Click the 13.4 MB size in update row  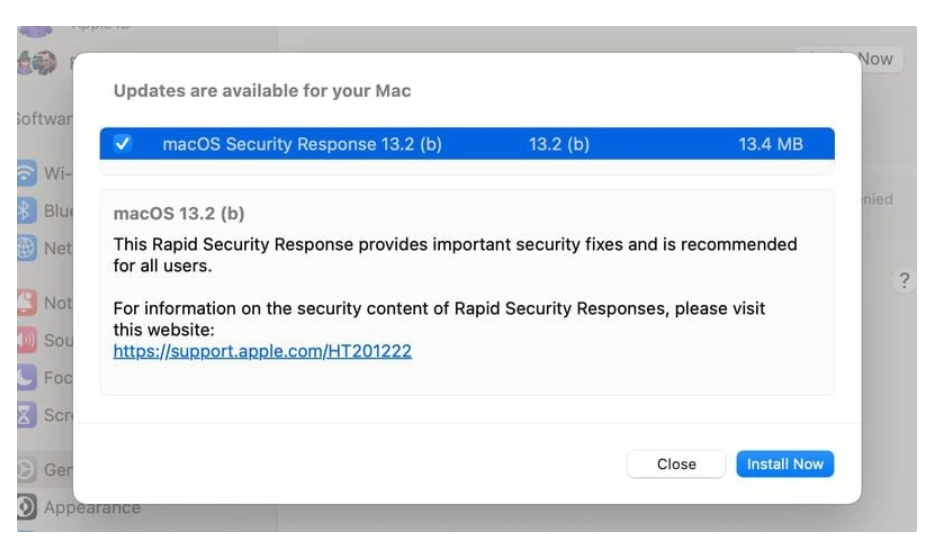pos(770,144)
